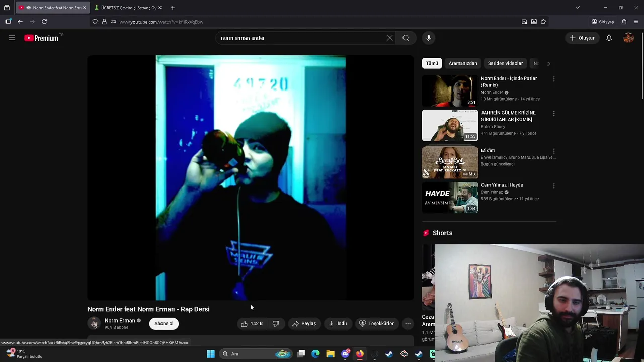This screenshot has height=362, width=644.
Task: Download the video with İndir
Action: point(338,324)
